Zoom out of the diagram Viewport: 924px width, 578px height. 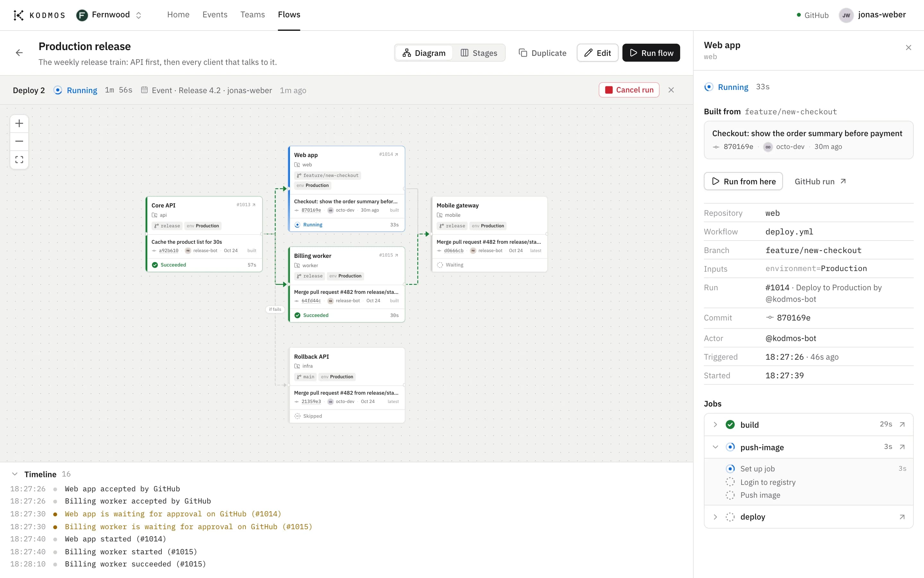[x=19, y=141]
